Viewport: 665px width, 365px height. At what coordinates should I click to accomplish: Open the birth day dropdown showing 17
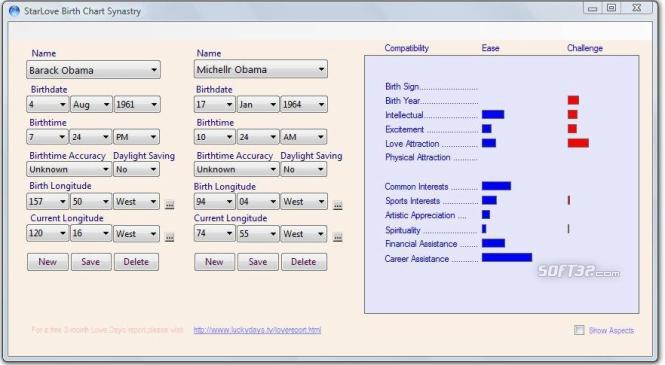(214, 104)
